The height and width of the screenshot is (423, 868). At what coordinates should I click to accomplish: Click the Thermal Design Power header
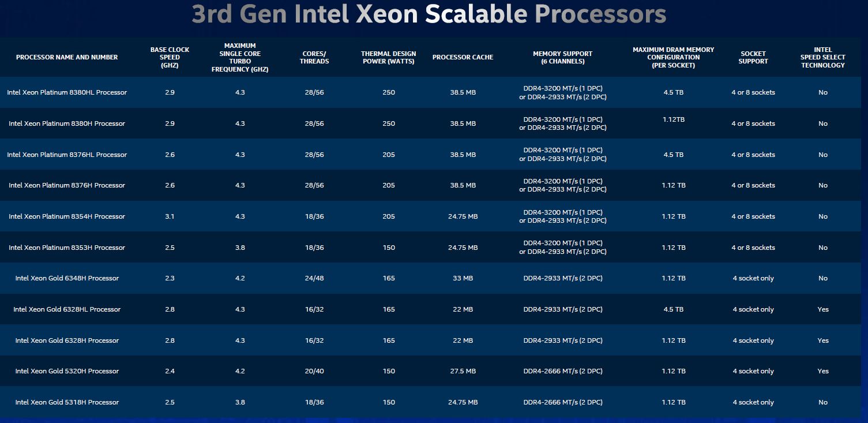click(389, 57)
